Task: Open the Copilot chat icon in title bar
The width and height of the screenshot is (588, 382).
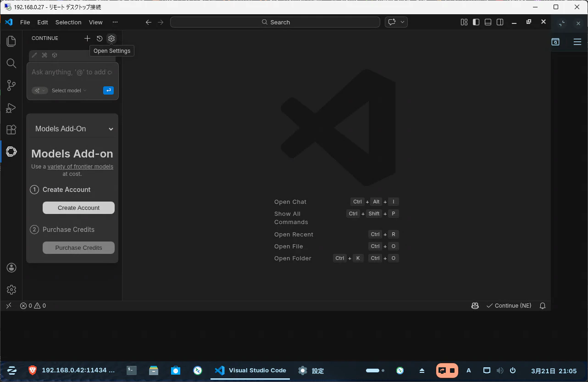Action: (x=392, y=22)
